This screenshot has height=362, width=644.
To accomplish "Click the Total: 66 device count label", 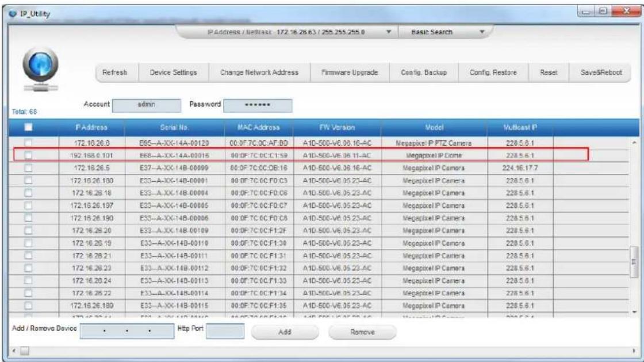I will [x=24, y=112].
